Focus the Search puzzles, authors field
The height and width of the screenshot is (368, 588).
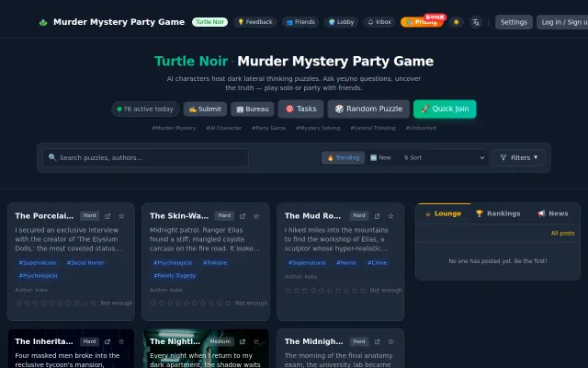145,157
